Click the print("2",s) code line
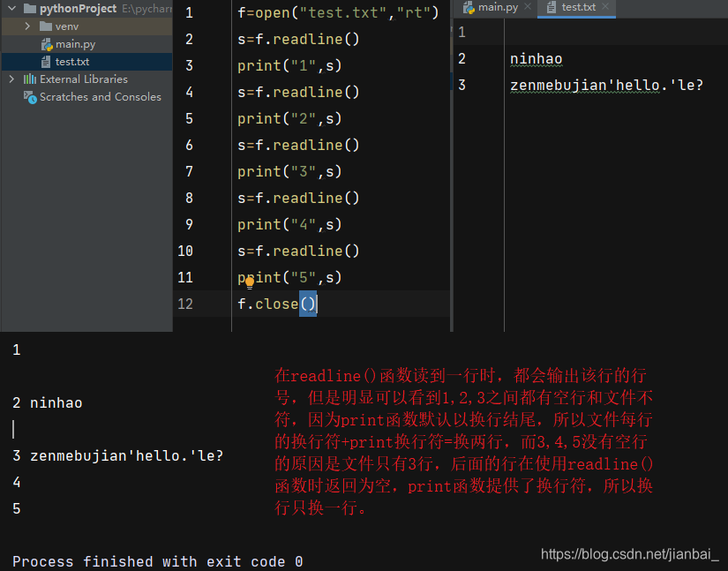The width and height of the screenshot is (728, 571). (x=289, y=118)
